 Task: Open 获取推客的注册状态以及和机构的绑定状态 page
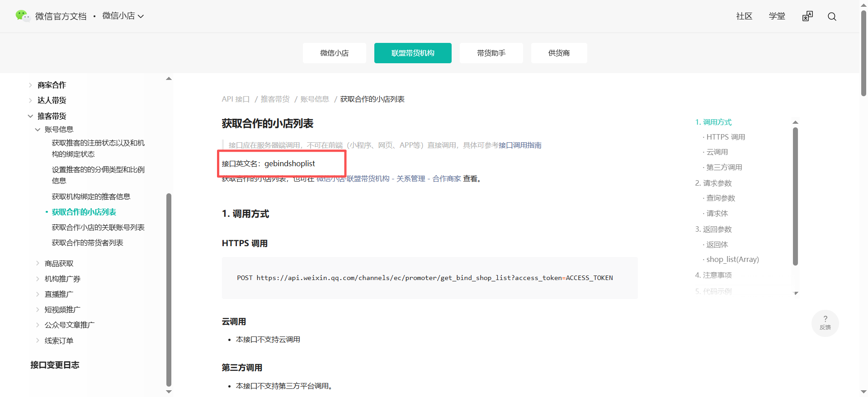pos(98,149)
